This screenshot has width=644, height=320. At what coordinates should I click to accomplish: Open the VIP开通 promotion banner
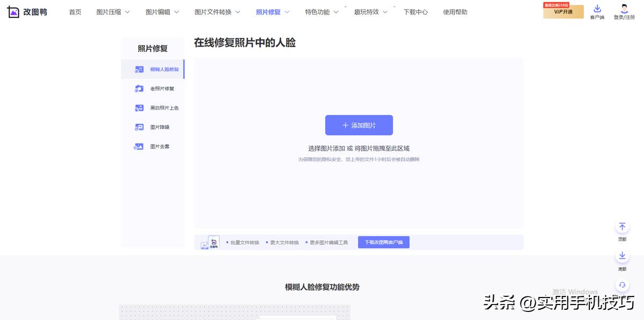pyautogui.click(x=563, y=11)
